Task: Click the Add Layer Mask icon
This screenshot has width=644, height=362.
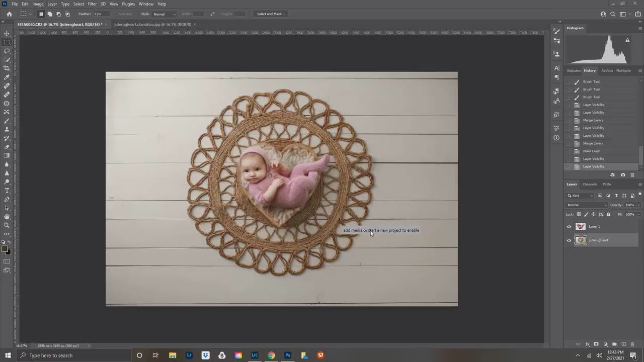Action: pyautogui.click(x=596, y=344)
